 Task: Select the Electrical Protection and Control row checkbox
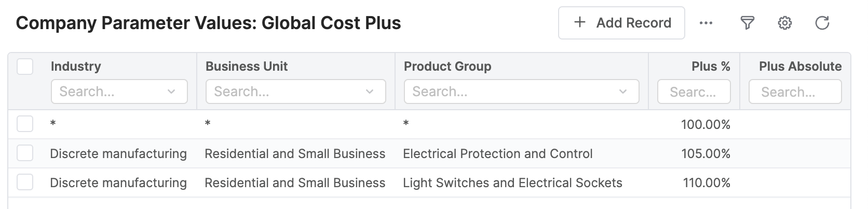tap(25, 153)
